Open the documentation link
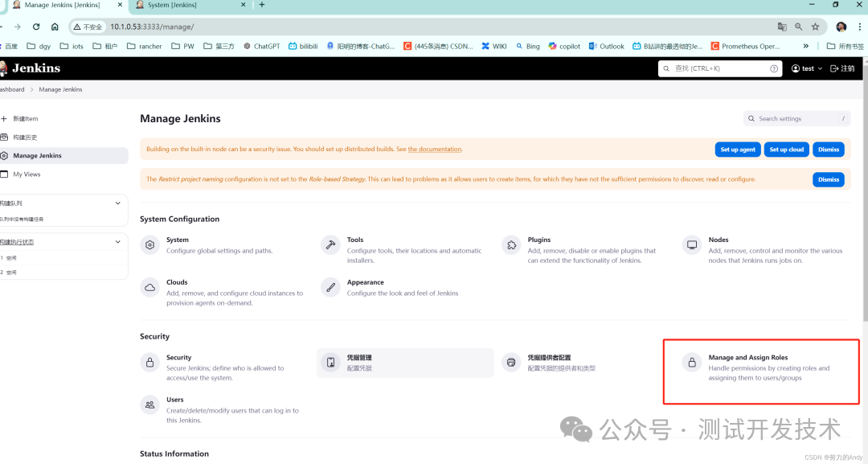This screenshot has height=464, width=868. click(435, 150)
